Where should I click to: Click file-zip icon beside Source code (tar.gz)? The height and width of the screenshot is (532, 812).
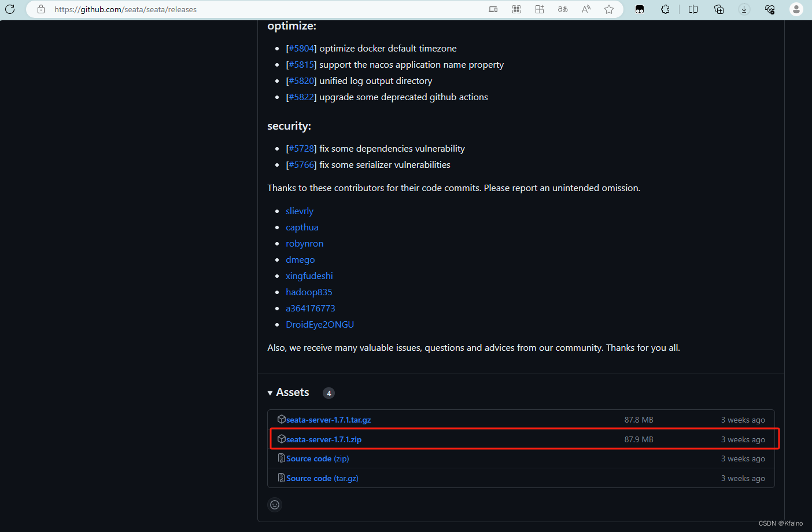coord(282,478)
